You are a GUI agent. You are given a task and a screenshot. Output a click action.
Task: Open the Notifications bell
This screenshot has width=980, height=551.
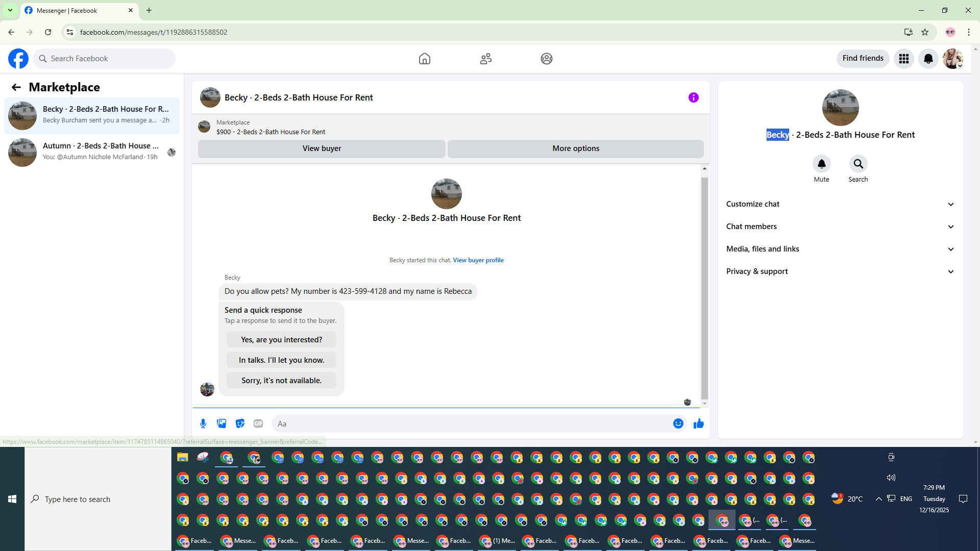coord(928,59)
